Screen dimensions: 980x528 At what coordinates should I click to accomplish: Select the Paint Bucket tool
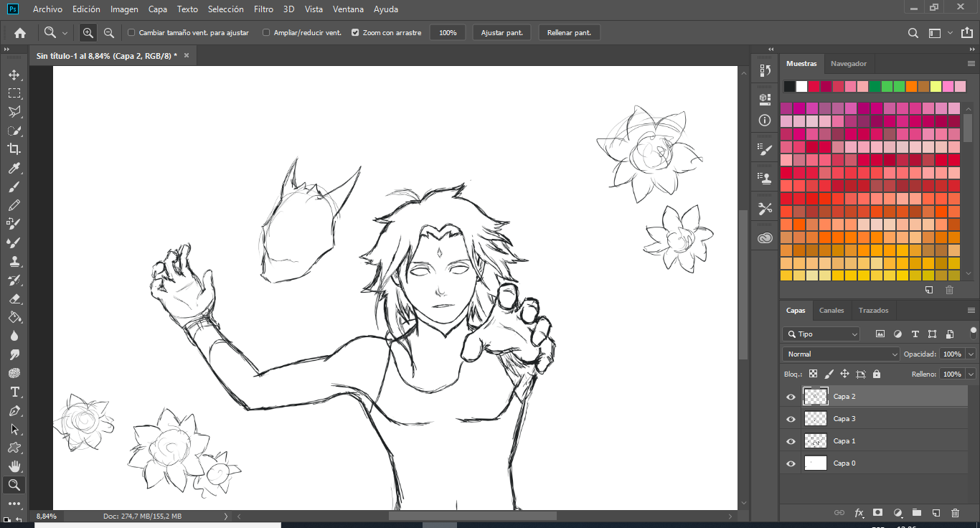pos(14,317)
